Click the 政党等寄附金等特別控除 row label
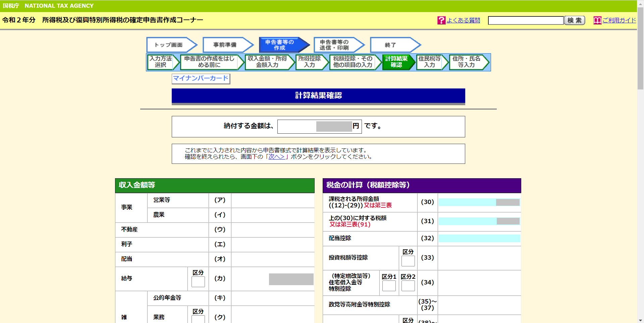This screenshot has width=644, height=323. [x=359, y=305]
